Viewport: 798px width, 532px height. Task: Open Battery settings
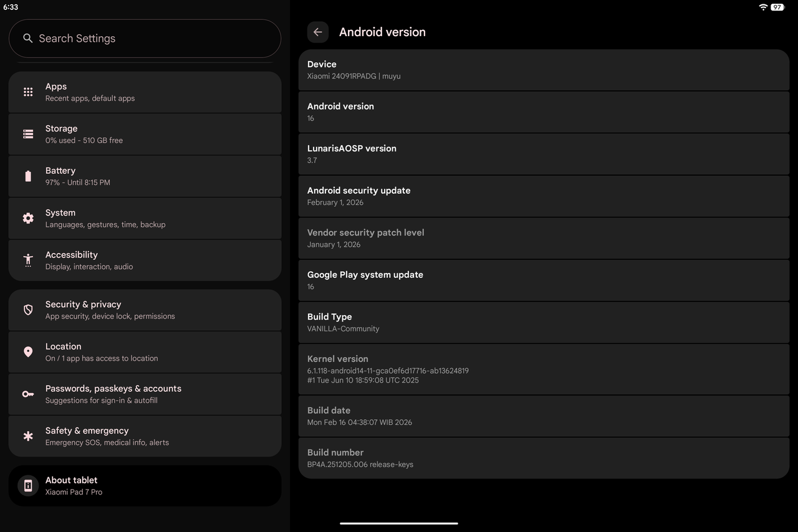point(145,176)
